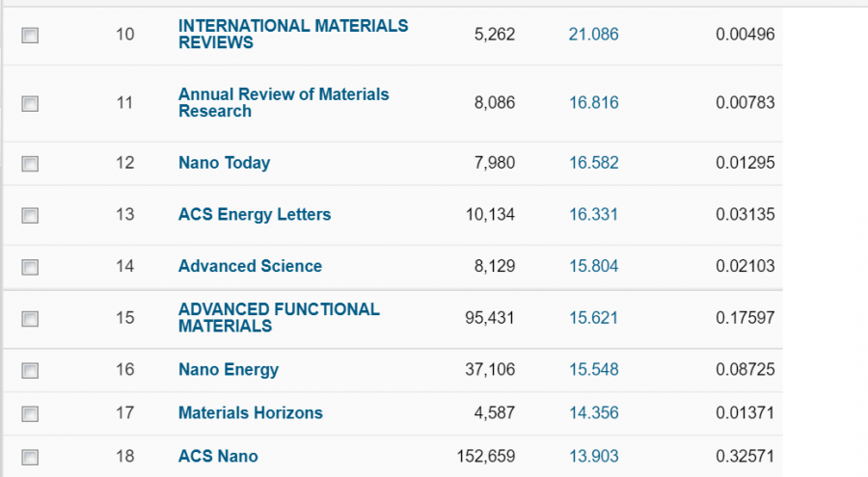Go to the Advanced Science journal link
The height and width of the screenshot is (477, 868).
coord(250,266)
